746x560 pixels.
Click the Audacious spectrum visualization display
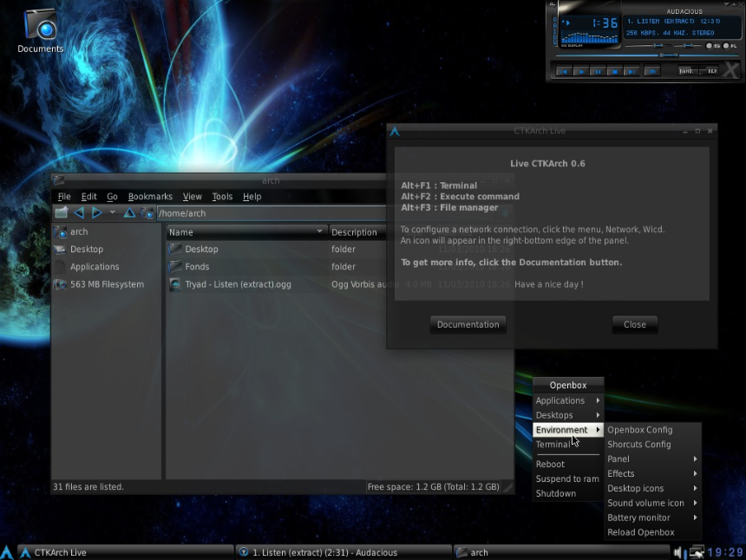tap(589, 38)
